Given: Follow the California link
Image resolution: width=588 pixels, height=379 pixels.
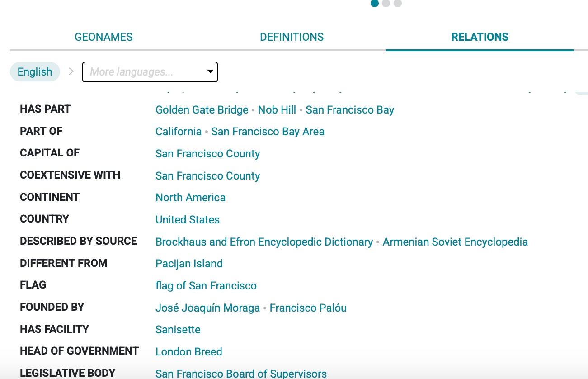Looking at the screenshot, I should pos(179,132).
